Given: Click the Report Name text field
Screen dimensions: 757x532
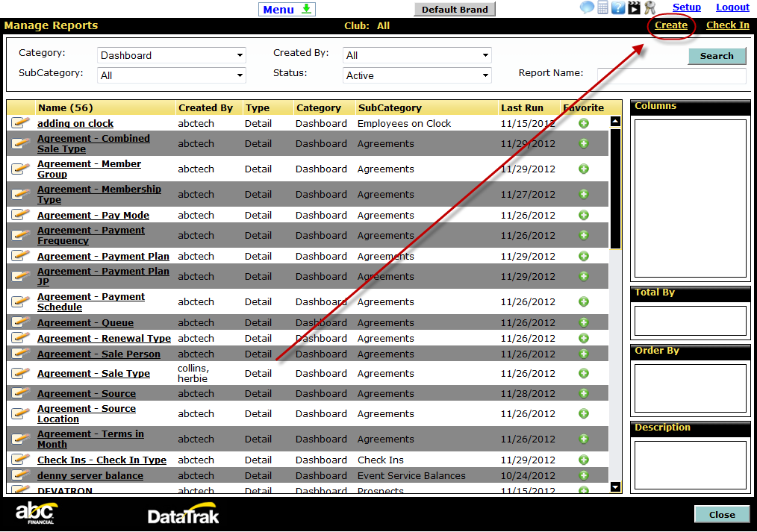Looking at the screenshot, I should [671, 75].
